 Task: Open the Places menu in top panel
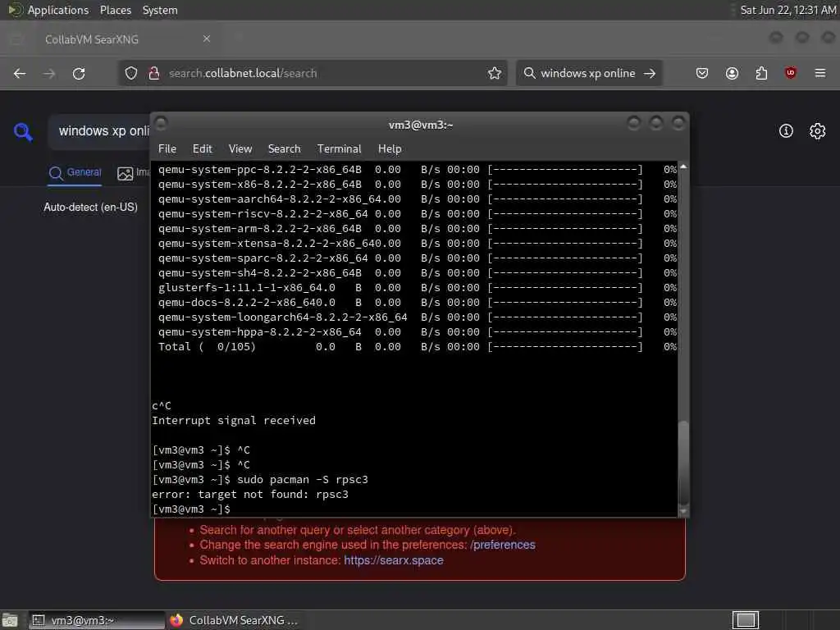tap(115, 10)
